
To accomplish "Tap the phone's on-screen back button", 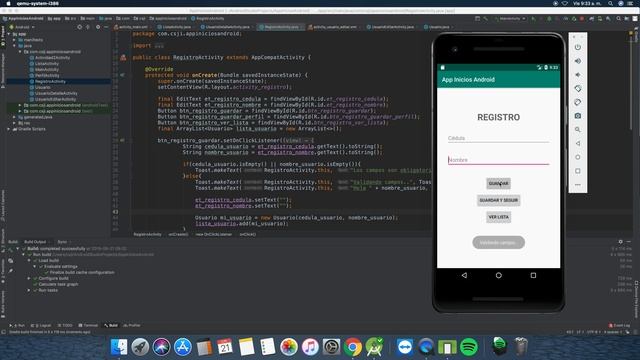I will coord(464,276).
